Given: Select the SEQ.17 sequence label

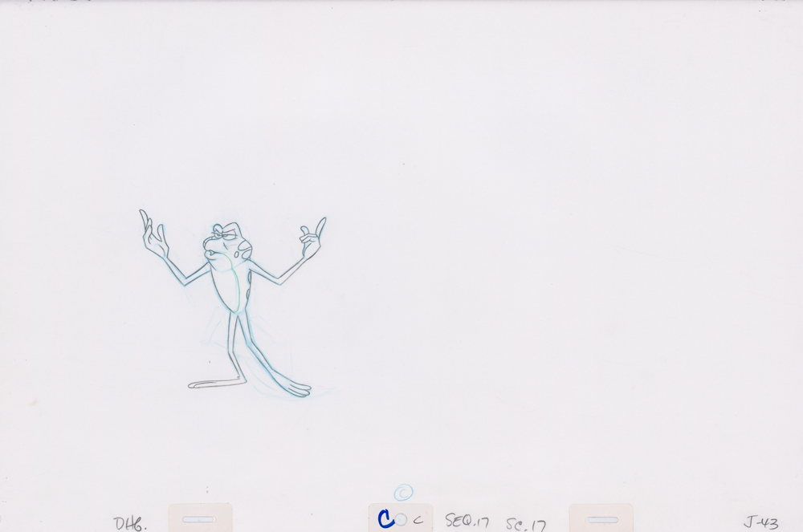Looking at the screenshot, I should (x=467, y=522).
